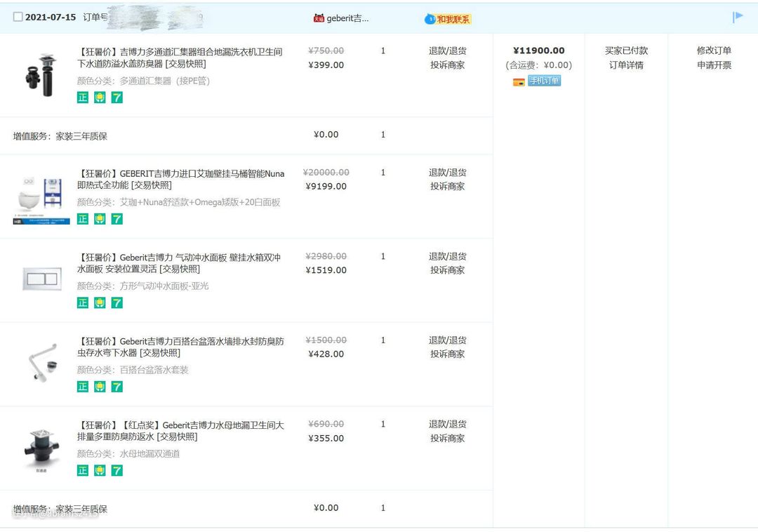The height and width of the screenshot is (532, 758).
Task: Click the green '7' icon under the 水母地漏 item
Action: [117, 470]
